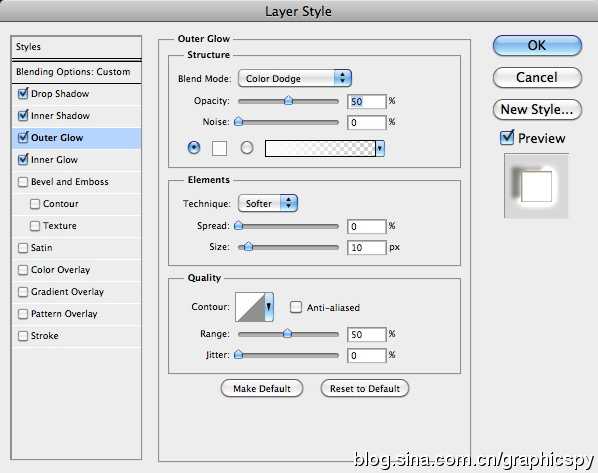Uncheck the Inner Shadow checkbox

pos(23,115)
